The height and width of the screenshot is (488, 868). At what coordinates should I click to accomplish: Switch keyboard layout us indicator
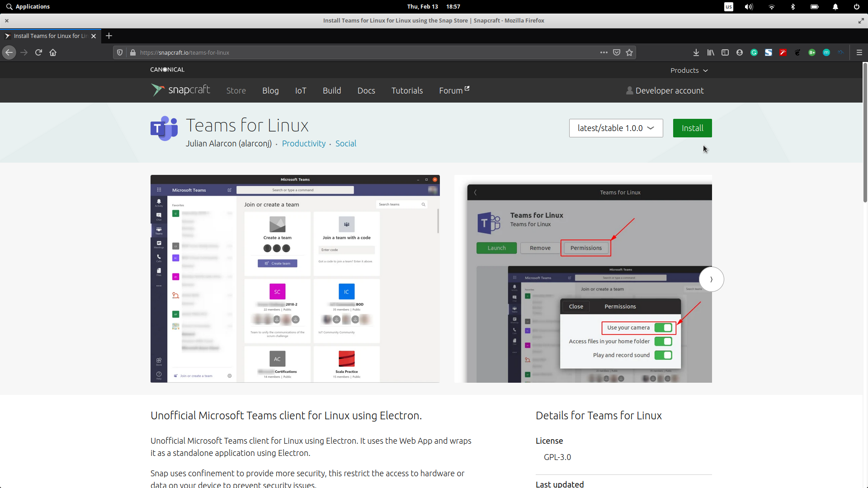pyautogui.click(x=729, y=7)
